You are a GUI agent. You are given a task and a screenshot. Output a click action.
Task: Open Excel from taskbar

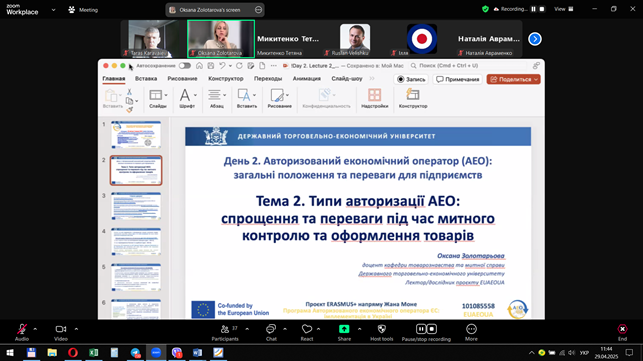(93, 352)
